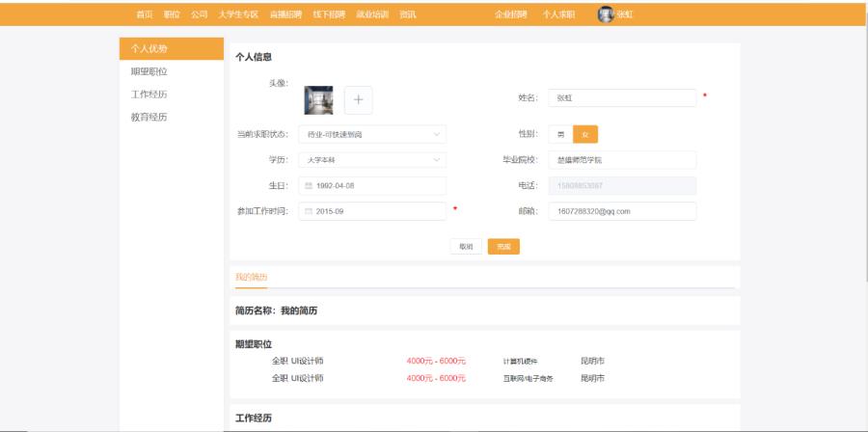Click the user avatar in top navigation
The width and height of the screenshot is (868, 432).
[x=606, y=14]
